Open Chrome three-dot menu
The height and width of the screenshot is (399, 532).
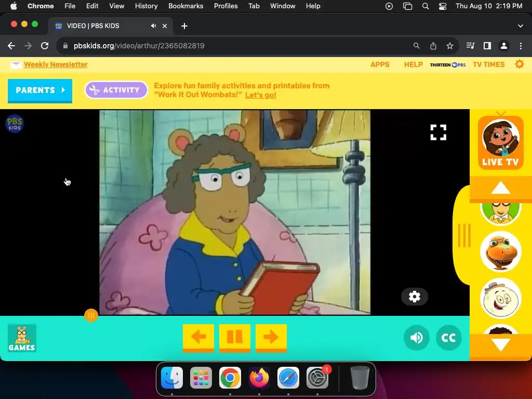[x=521, y=46]
